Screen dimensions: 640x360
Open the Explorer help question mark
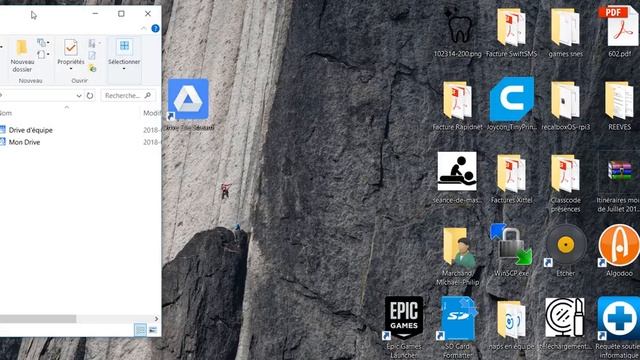pos(155,28)
